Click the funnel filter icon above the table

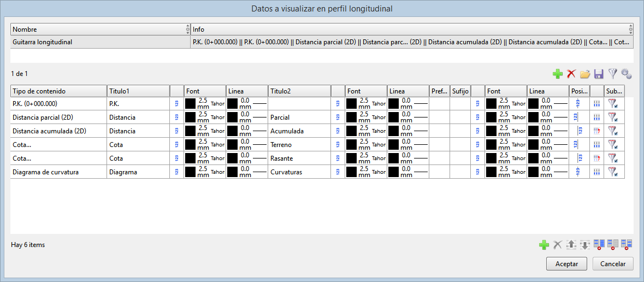pos(612,74)
